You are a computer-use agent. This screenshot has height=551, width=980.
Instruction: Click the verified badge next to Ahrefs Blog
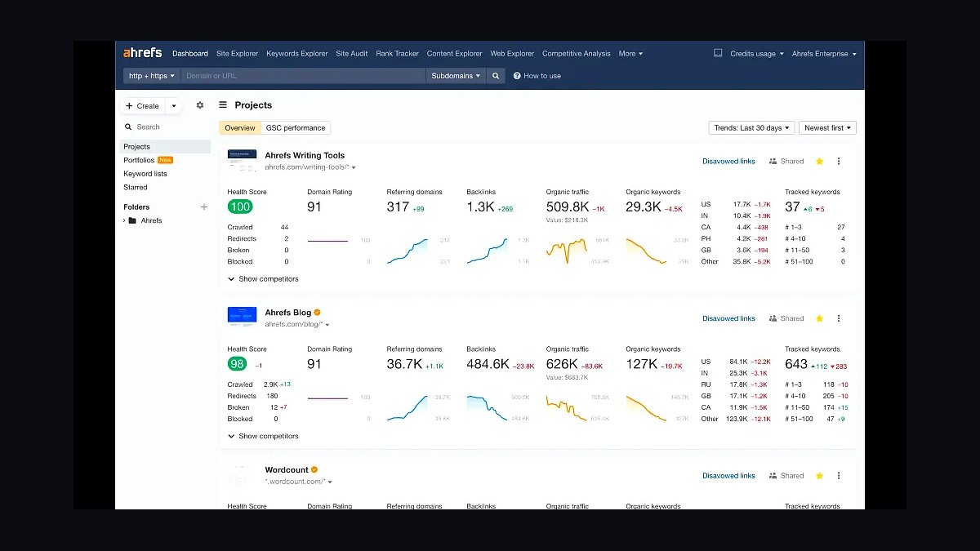click(318, 313)
